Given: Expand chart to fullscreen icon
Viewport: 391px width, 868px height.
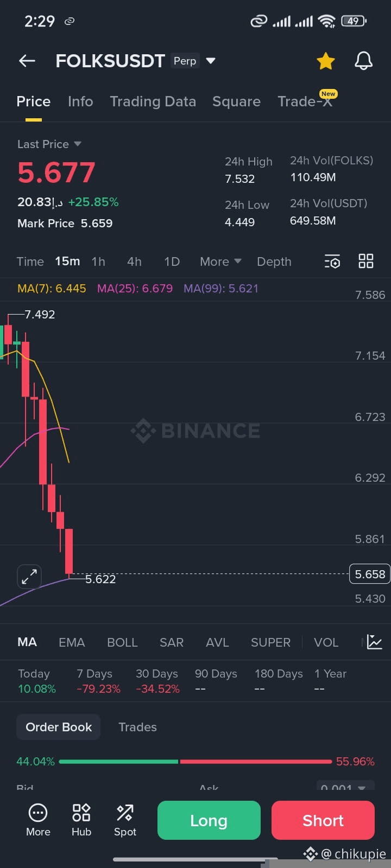Looking at the screenshot, I should pyautogui.click(x=29, y=577).
